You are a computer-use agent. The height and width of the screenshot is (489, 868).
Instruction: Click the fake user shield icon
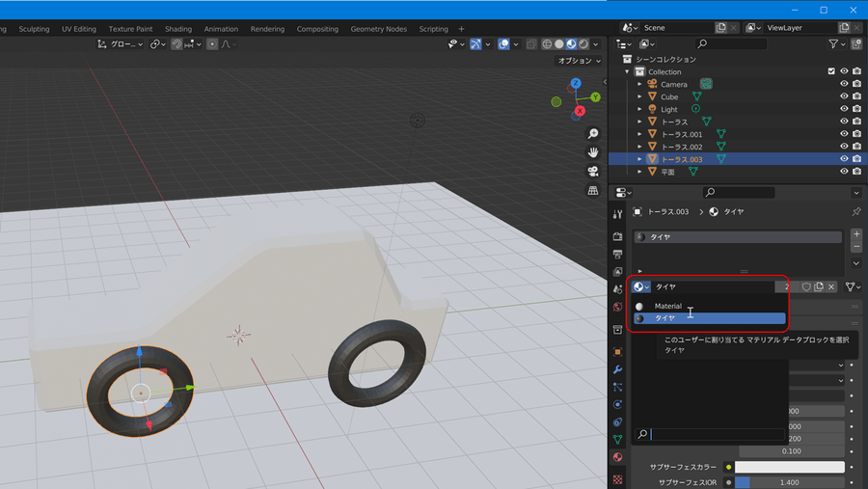pyautogui.click(x=806, y=286)
